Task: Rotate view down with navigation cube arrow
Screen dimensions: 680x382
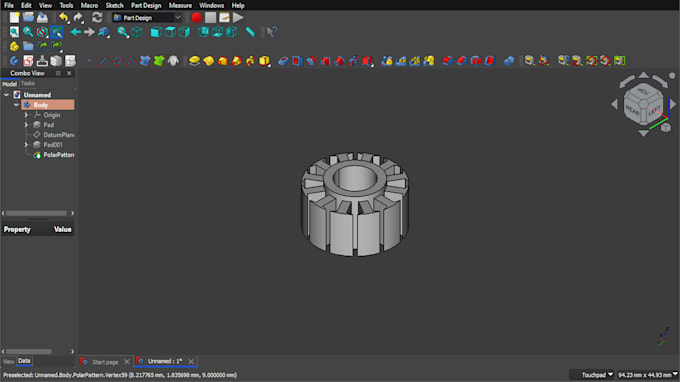Action: coord(644,133)
